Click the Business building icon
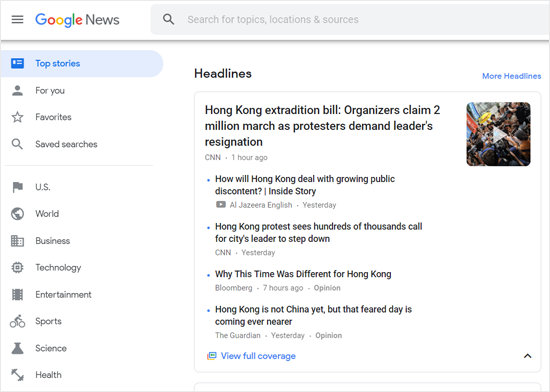The image size is (550, 392). (x=17, y=241)
